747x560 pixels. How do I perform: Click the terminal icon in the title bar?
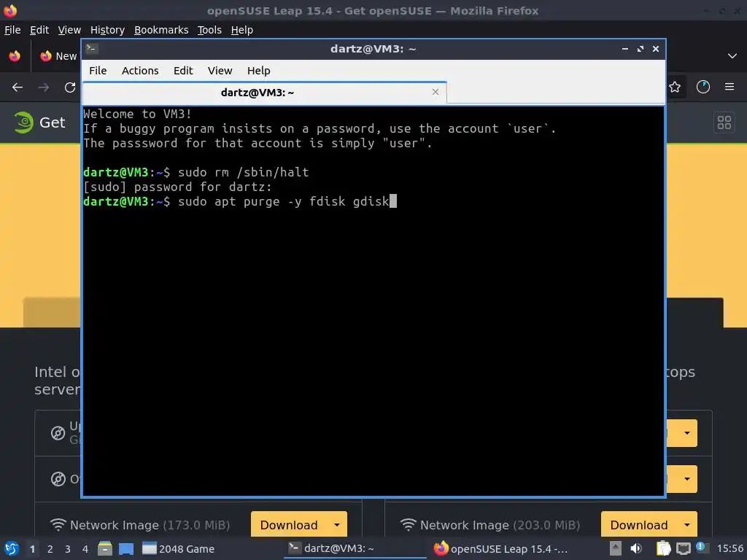coord(91,49)
